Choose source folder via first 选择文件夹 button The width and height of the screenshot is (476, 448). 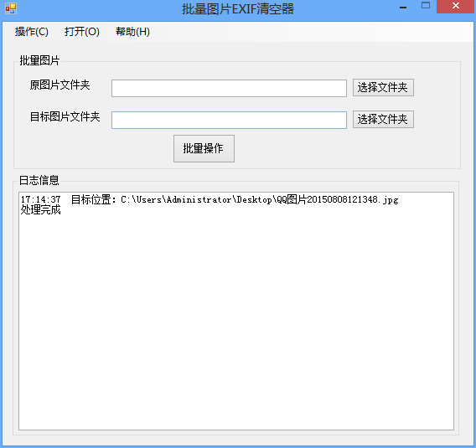point(383,88)
